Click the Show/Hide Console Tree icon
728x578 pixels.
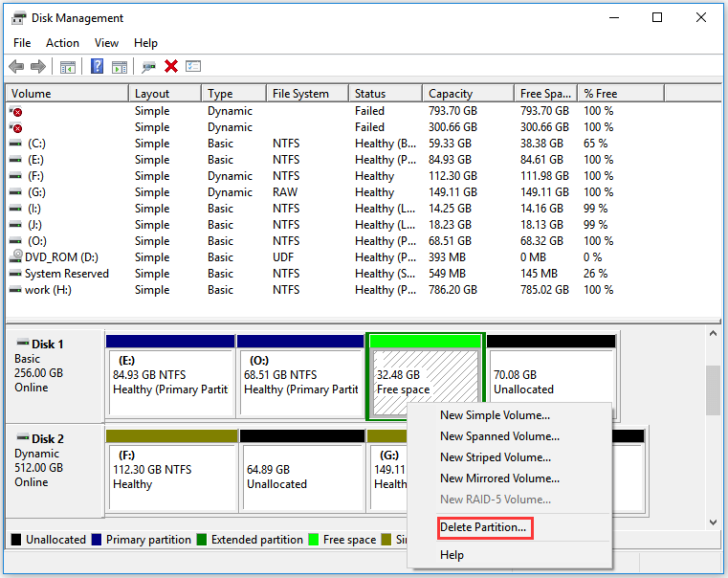pos(68,67)
